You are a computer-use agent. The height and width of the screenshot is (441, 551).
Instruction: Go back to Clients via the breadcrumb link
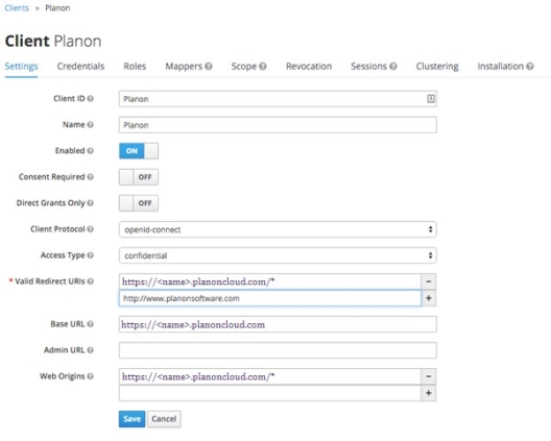pyautogui.click(x=17, y=8)
